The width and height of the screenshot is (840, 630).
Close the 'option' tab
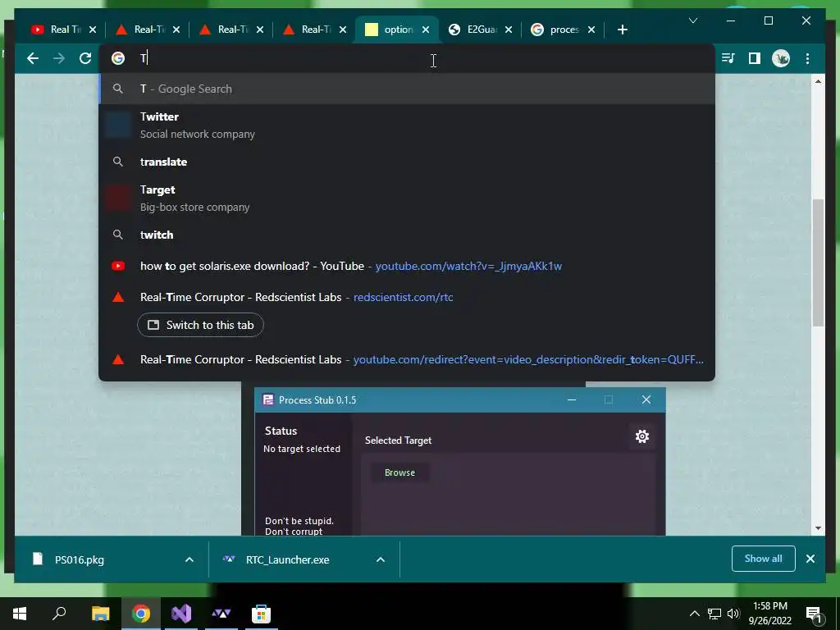(x=426, y=30)
